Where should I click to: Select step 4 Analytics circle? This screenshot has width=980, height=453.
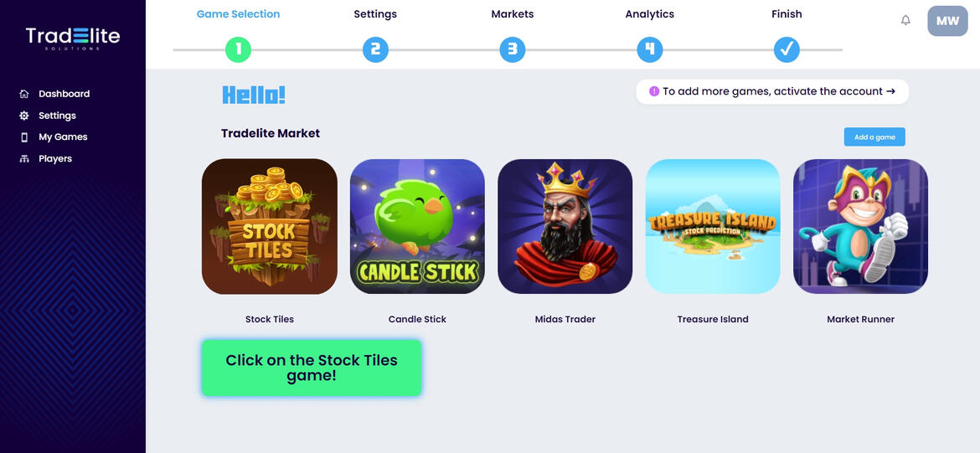(x=649, y=49)
